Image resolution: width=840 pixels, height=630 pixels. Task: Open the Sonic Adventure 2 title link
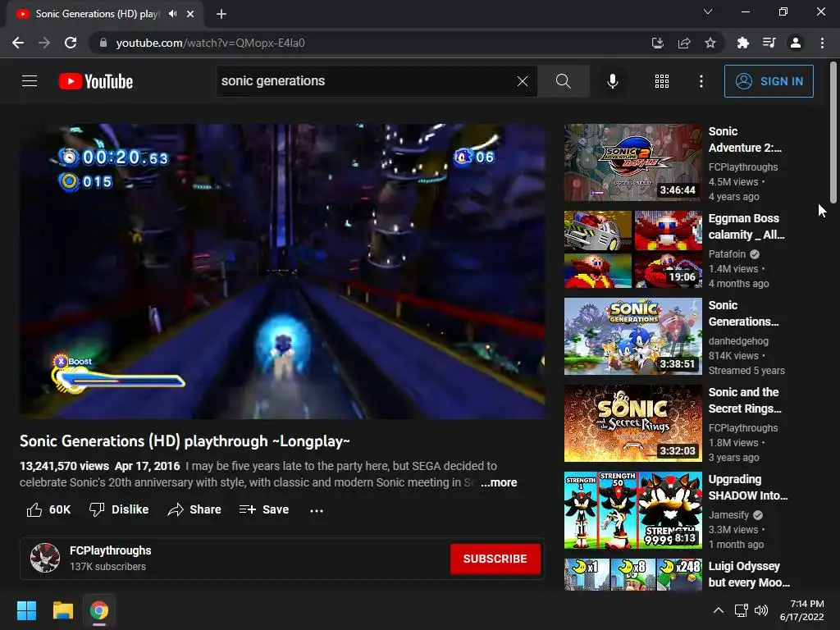pos(745,139)
